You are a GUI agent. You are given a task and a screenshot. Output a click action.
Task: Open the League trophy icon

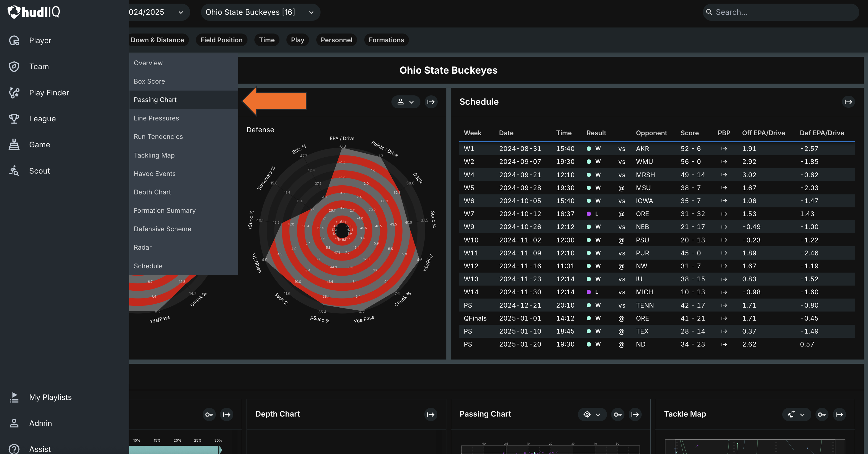coord(14,119)
